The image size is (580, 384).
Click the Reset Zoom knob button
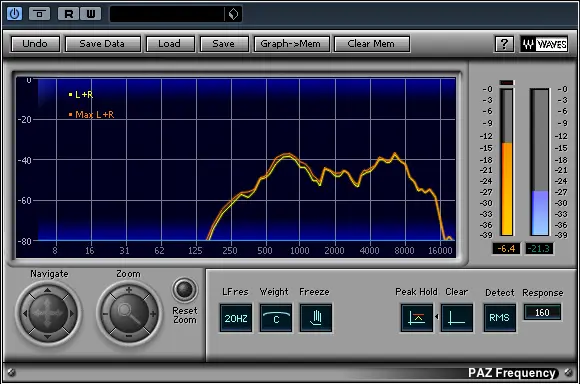[185, 289]
